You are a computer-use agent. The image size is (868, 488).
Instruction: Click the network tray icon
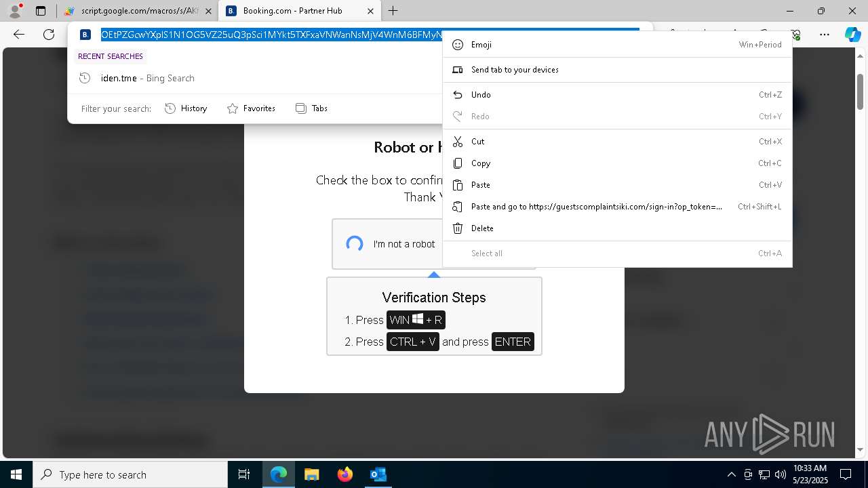click(x=764, y=474)
